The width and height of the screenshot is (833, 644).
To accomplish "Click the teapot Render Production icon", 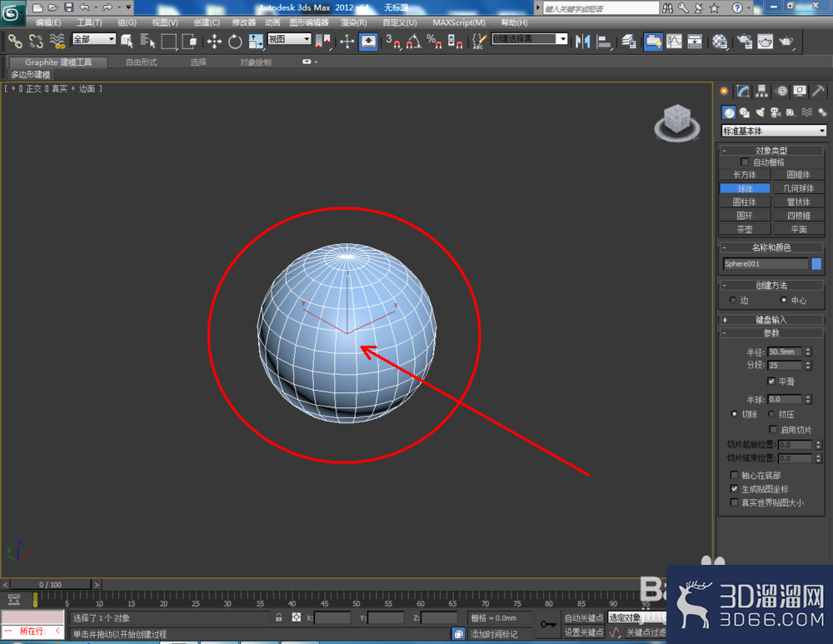I will pyautogui.click(x=786, y=41).
